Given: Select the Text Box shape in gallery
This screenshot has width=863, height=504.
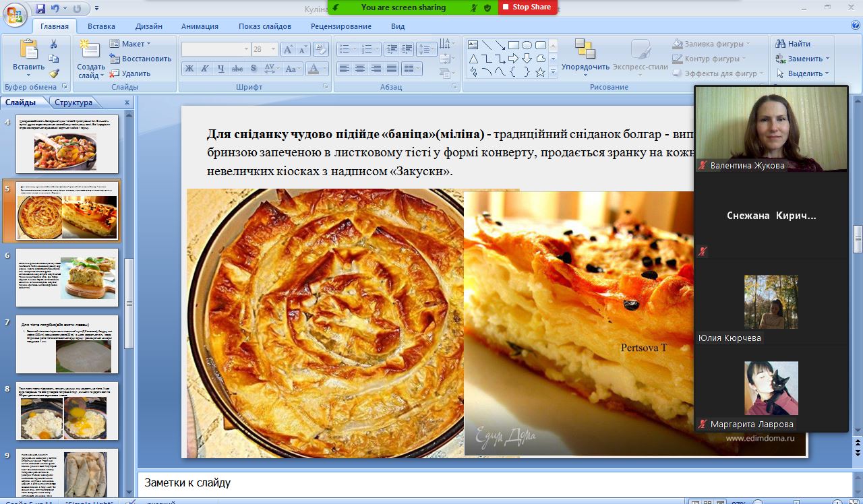Looking at the screenshot, I should tap(473, 45).
